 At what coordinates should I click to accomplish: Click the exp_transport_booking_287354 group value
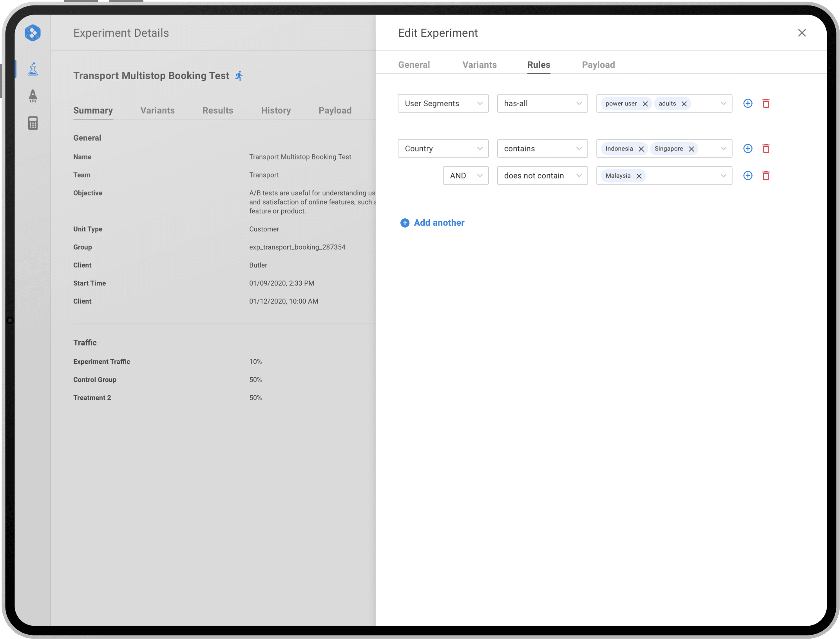tap(297, 247)
